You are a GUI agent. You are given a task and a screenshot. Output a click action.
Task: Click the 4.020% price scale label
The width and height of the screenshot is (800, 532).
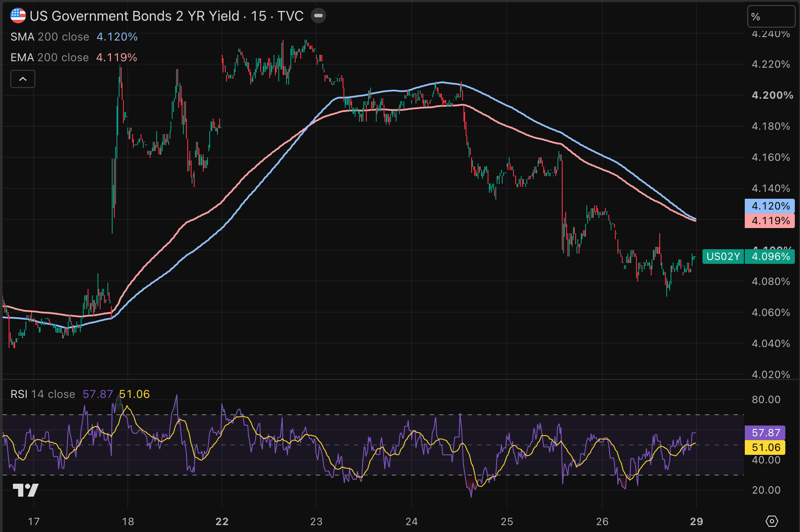tap(771, 375)
